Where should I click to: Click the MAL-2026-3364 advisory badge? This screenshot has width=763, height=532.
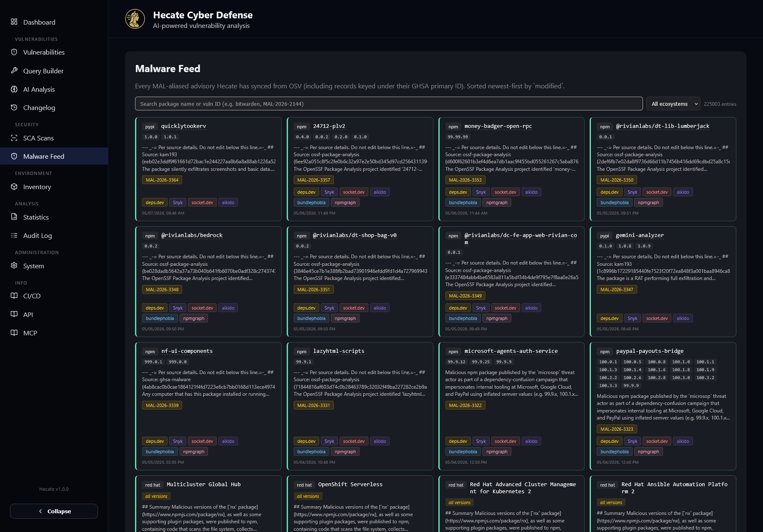(x=162, y=180)
